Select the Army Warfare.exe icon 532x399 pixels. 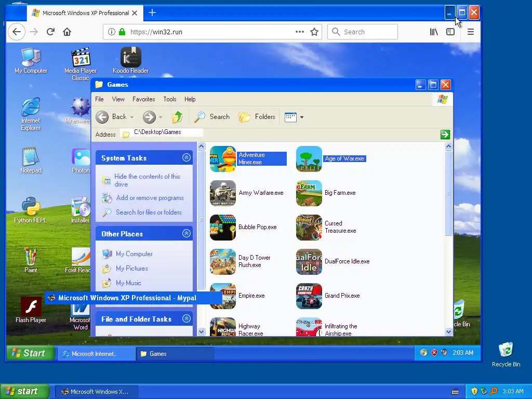[222, 193]
